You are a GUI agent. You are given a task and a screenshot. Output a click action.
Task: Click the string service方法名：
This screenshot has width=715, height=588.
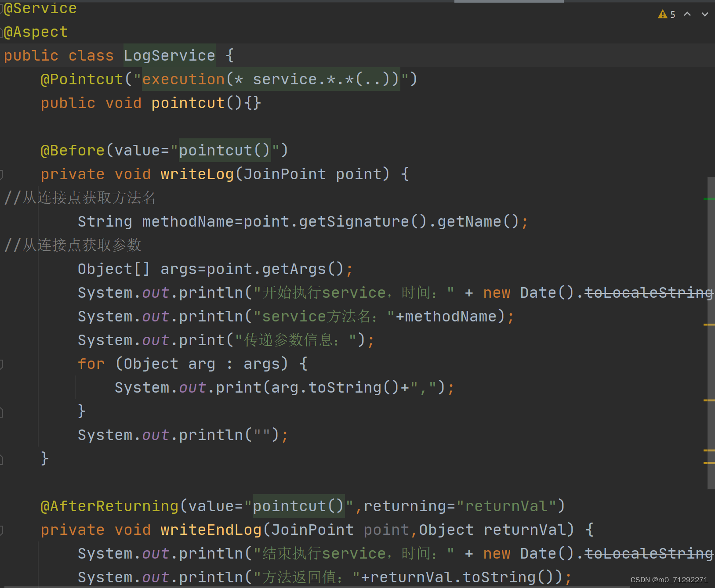click(324, 317)
